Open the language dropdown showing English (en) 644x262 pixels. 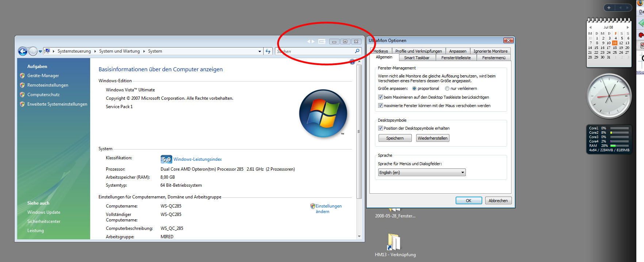(422, 172)
